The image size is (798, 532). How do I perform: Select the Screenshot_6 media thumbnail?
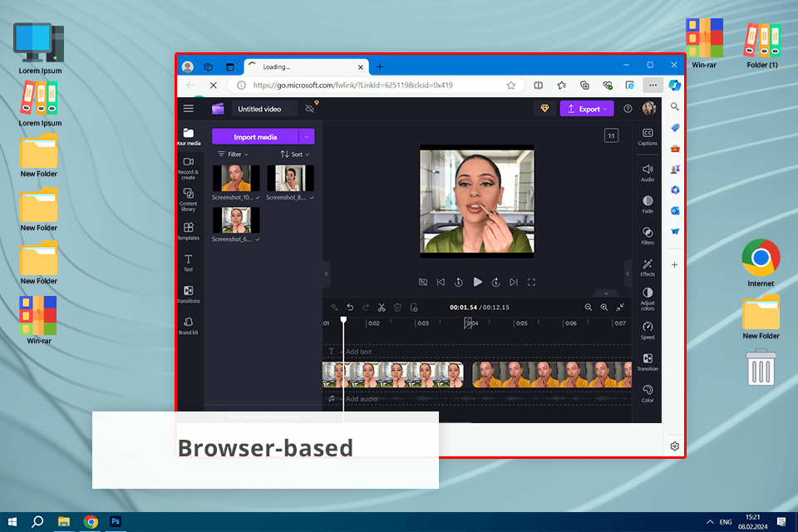pos(236,220)
